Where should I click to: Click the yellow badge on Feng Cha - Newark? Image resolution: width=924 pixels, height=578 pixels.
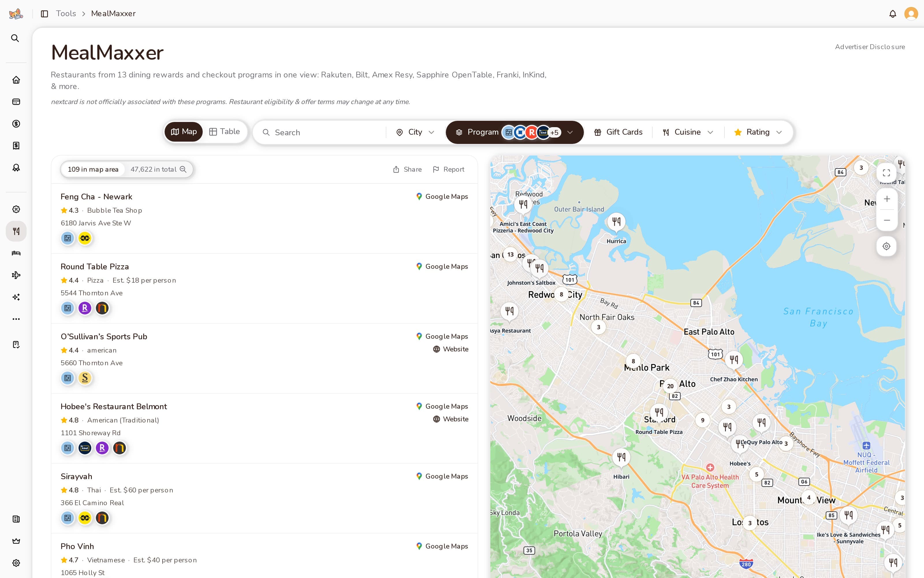point(85,238)
